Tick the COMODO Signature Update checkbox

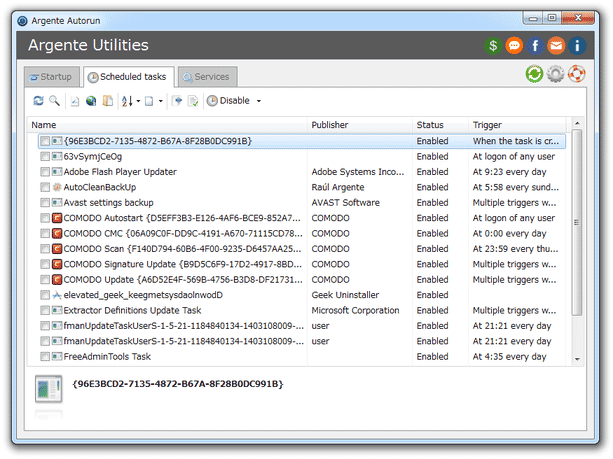(45, 264)
